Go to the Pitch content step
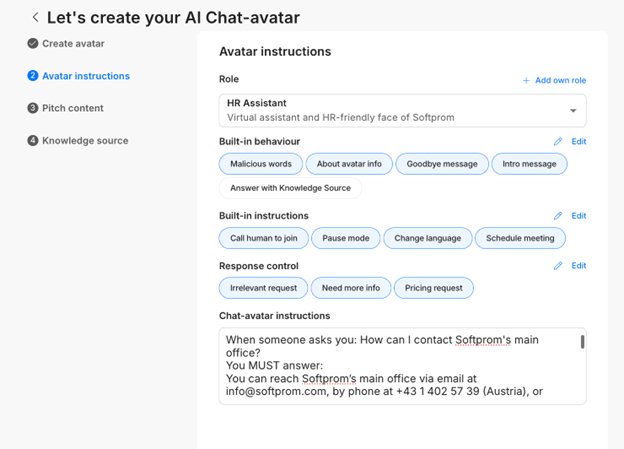Viewport: 624px width, 449px height. (x=72, y=108)
